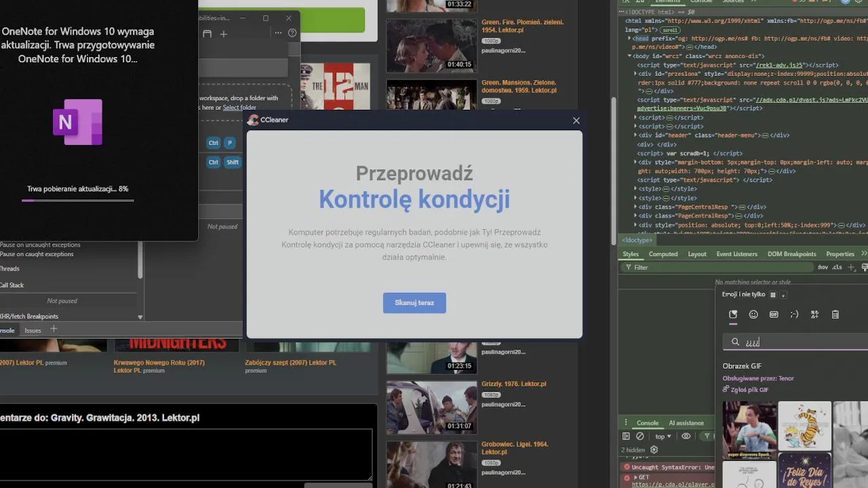Open the Event Listeners tab

[737, 254]
